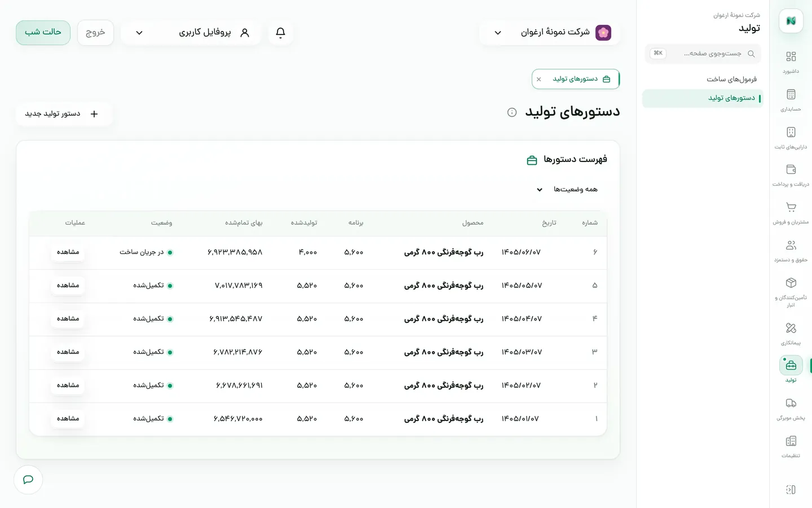Click the date ۱۴۰۵/۰۳/۰۷ cell
The image size is (812, 508).
(x=522, y=352)
